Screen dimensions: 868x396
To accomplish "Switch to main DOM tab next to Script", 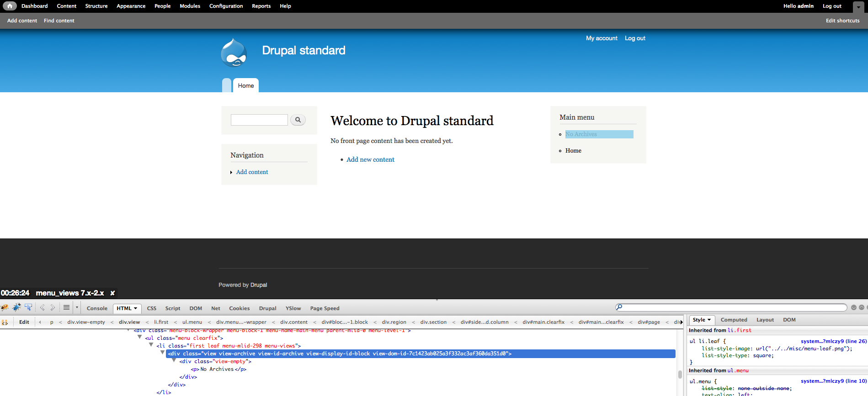I will [196, 308].
